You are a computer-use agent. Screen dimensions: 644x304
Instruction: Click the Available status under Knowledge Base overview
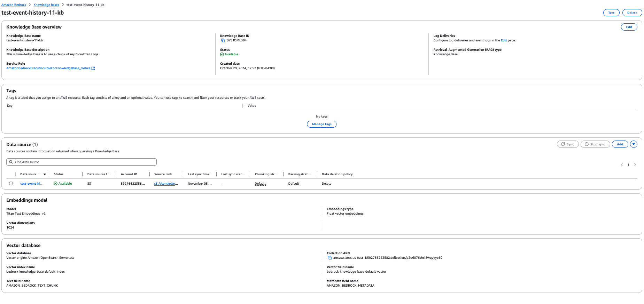229,54
